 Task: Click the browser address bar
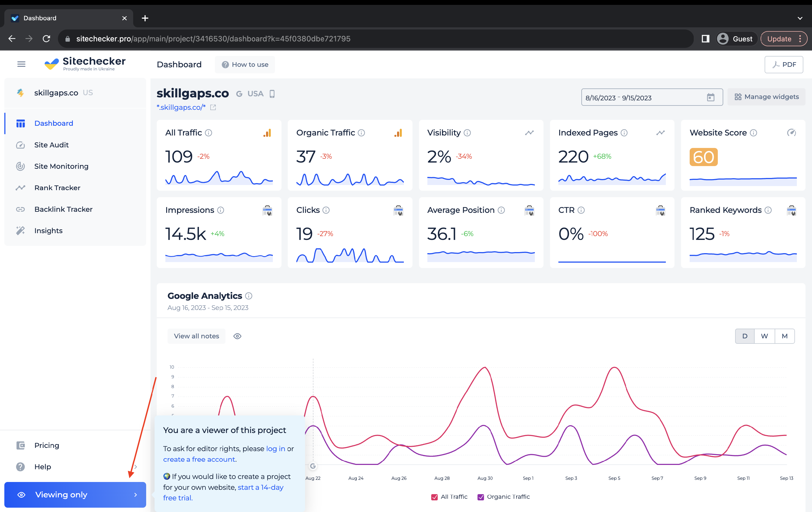coord(376,39)
